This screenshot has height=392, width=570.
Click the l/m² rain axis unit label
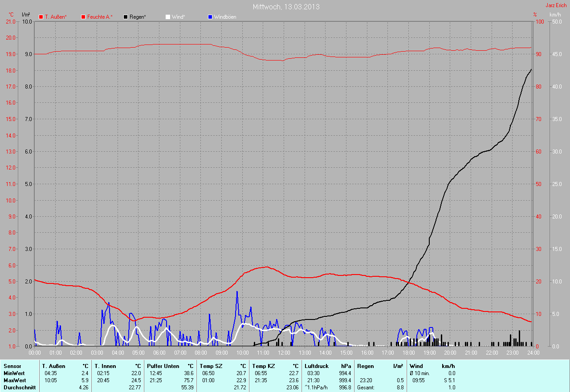[26, 15]
